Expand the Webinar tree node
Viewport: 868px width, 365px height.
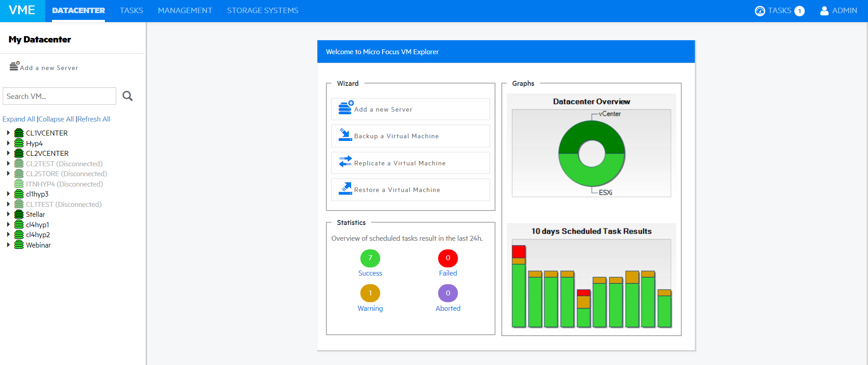pyautogui.click(x=8, y=245)
